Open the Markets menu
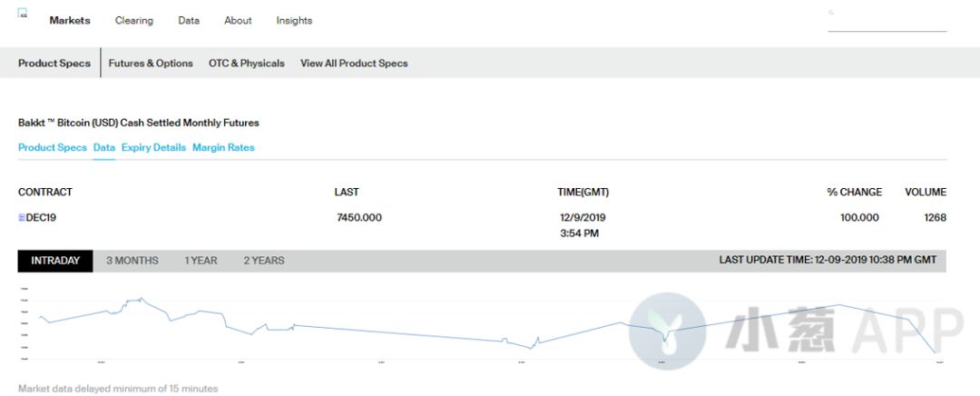Screen dimensions: 980x396 coord(70,21)
